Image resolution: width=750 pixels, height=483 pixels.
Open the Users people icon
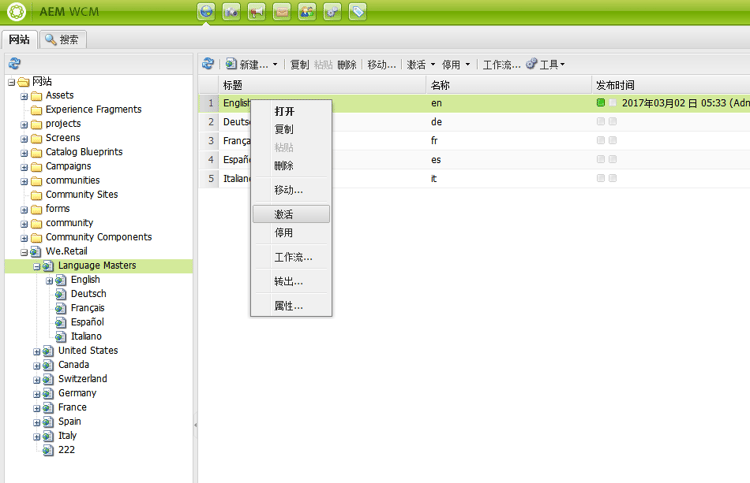coord(307,11)
